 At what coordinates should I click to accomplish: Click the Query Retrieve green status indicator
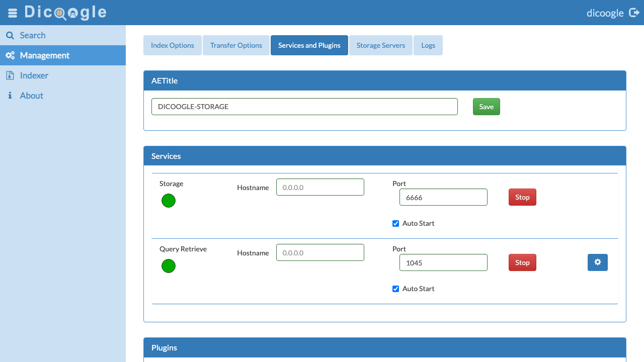[169, 266]
